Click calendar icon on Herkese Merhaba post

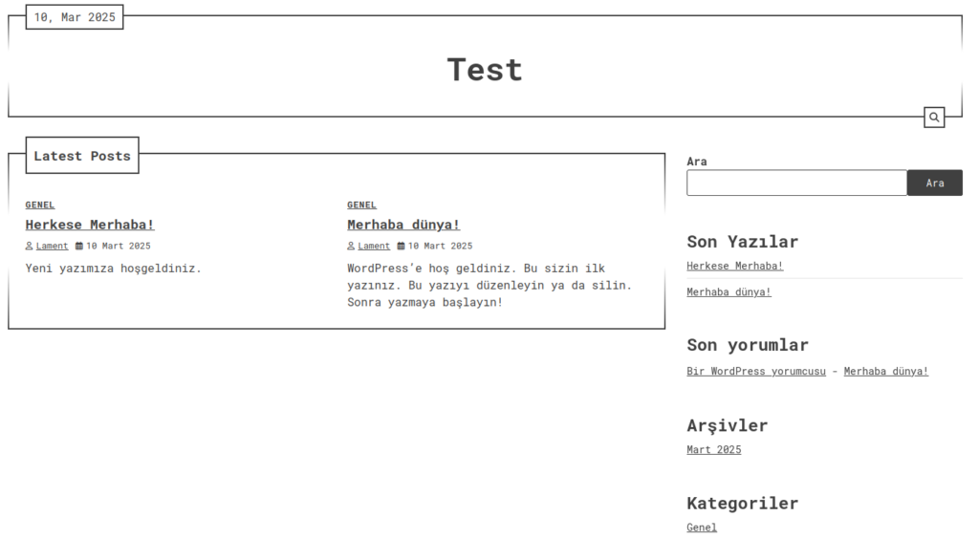pos(79,246)
